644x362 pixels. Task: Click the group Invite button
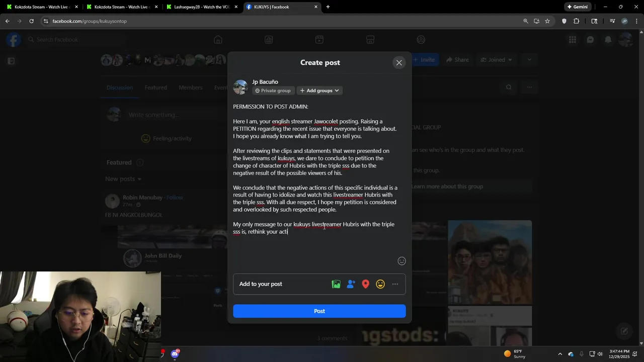coord(425,60)
